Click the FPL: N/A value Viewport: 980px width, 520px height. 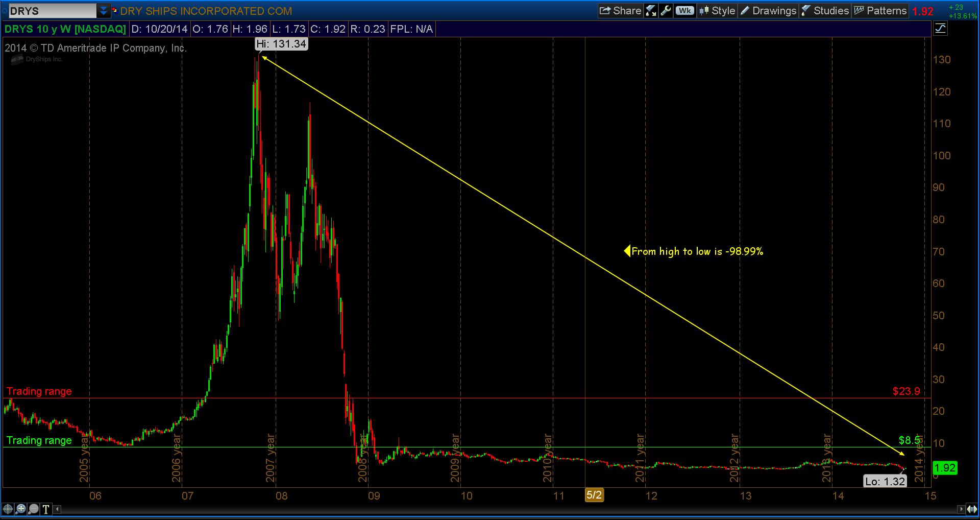pyautogui.click(x=411, y=29)
